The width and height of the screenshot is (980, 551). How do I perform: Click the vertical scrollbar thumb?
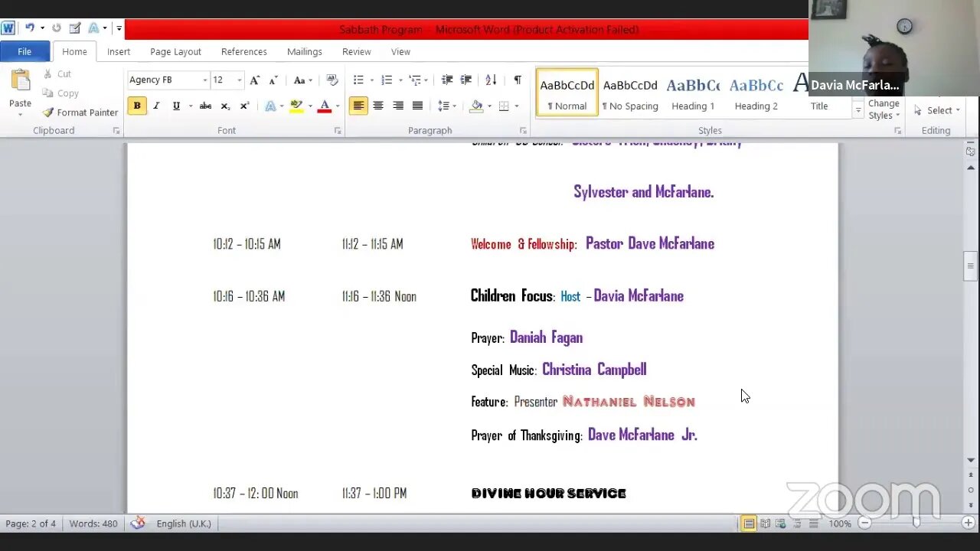pos(971,266)
